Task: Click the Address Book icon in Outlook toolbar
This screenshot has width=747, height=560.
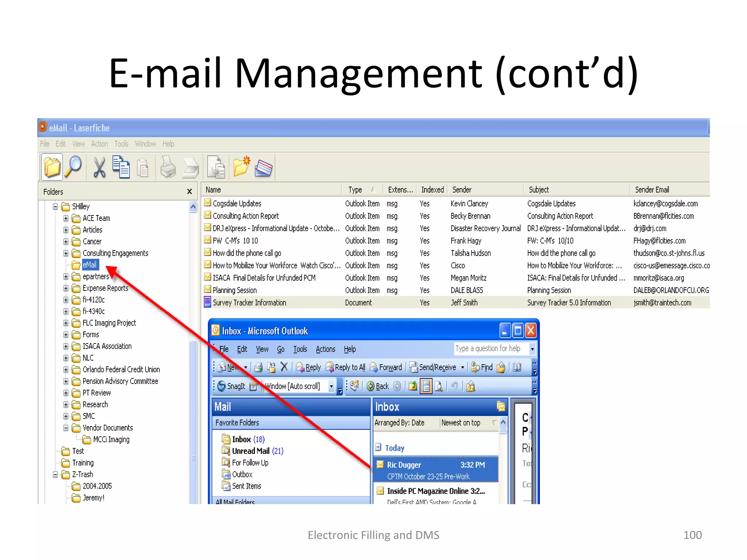Action: 517,367
